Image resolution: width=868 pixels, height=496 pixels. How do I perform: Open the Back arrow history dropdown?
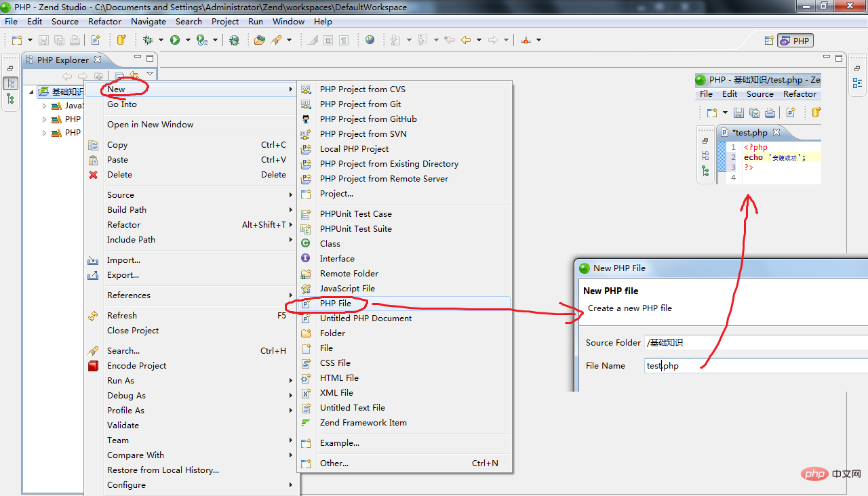pyautogui.click(x=479, y=40)
